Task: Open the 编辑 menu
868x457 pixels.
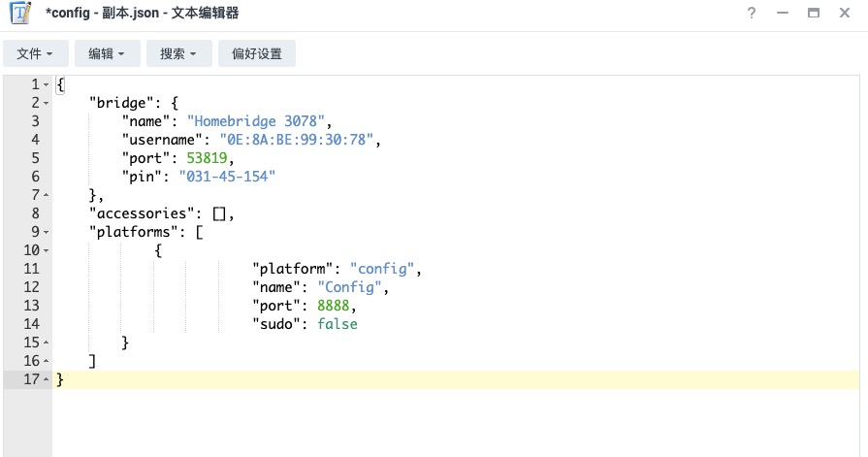Action: click(x=107, y=54)
